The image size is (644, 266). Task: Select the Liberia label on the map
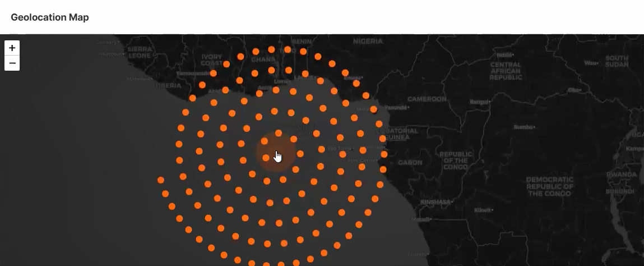point(168,86)
